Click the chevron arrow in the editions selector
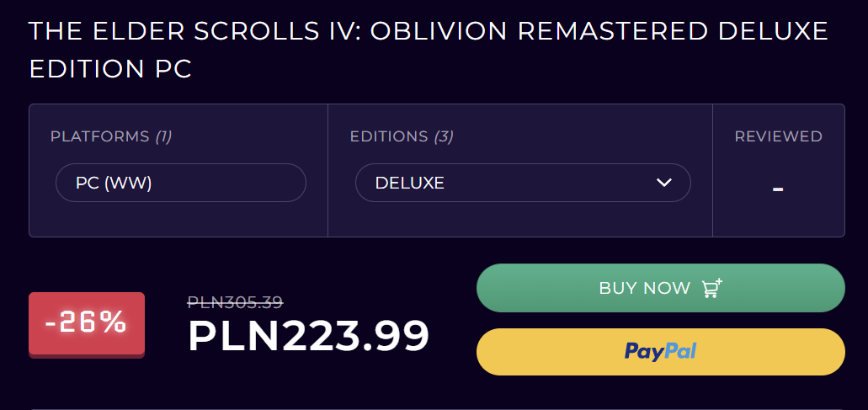The image size is (868, 410). pyautogui.click(x=663, y=183)
